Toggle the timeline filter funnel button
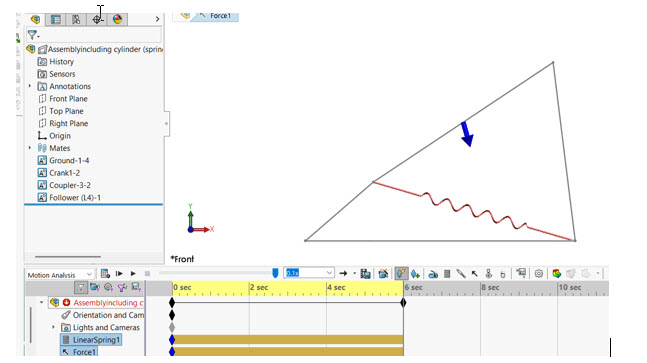This screenshot has height=363, width=647. [x=81, y=287]
